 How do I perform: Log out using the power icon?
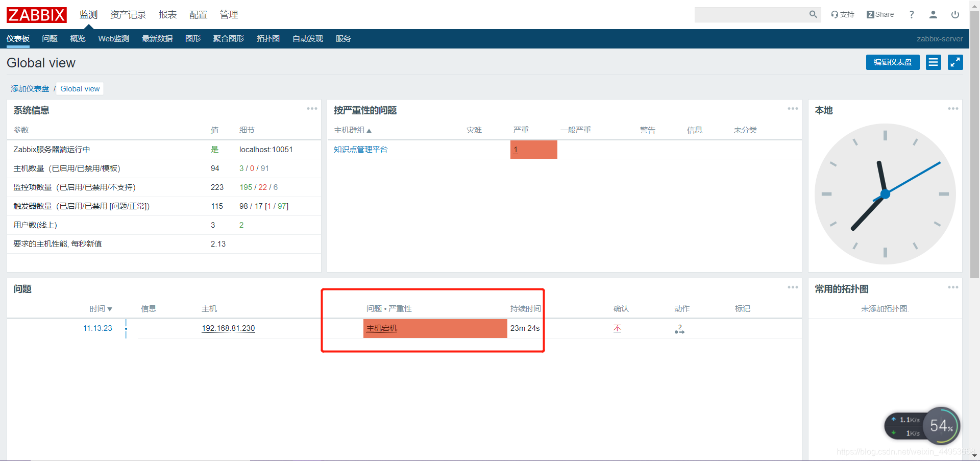click(955, 14)
